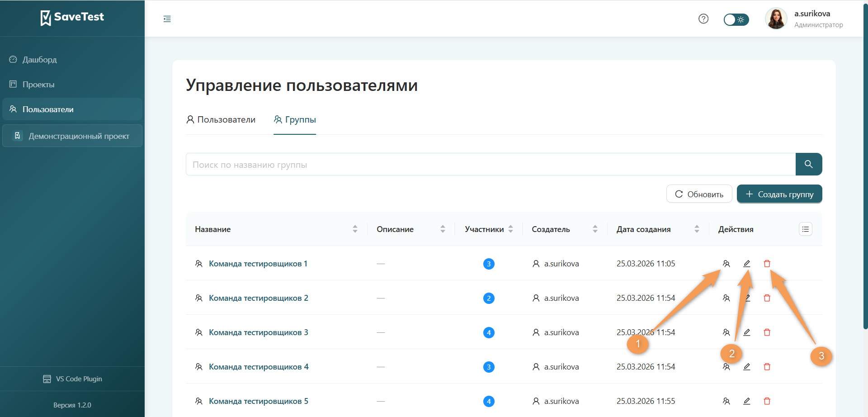This screenshot has width=868, height=417.
Task: Click the members icon for Команда тестировщиков 4
Action: 726,366
